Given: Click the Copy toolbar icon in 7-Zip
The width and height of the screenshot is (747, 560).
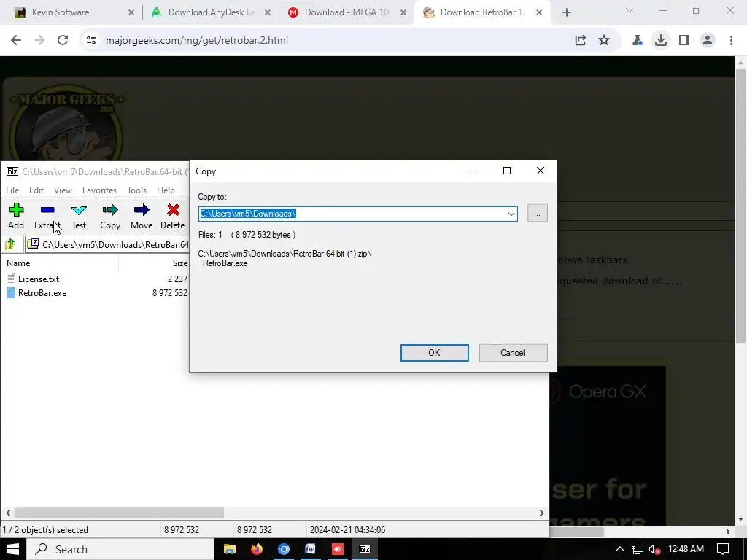Looking at the screenshot, I should pos(110,216).
